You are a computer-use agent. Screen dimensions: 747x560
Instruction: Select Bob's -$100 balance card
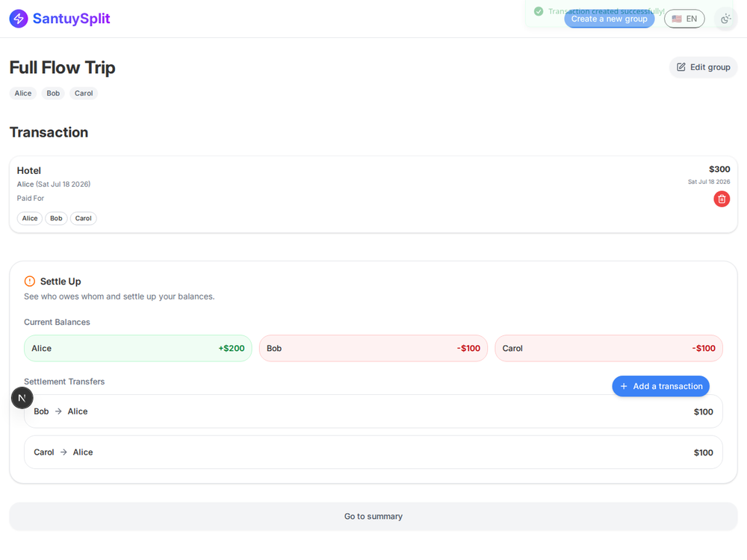[x=373, y=348]
